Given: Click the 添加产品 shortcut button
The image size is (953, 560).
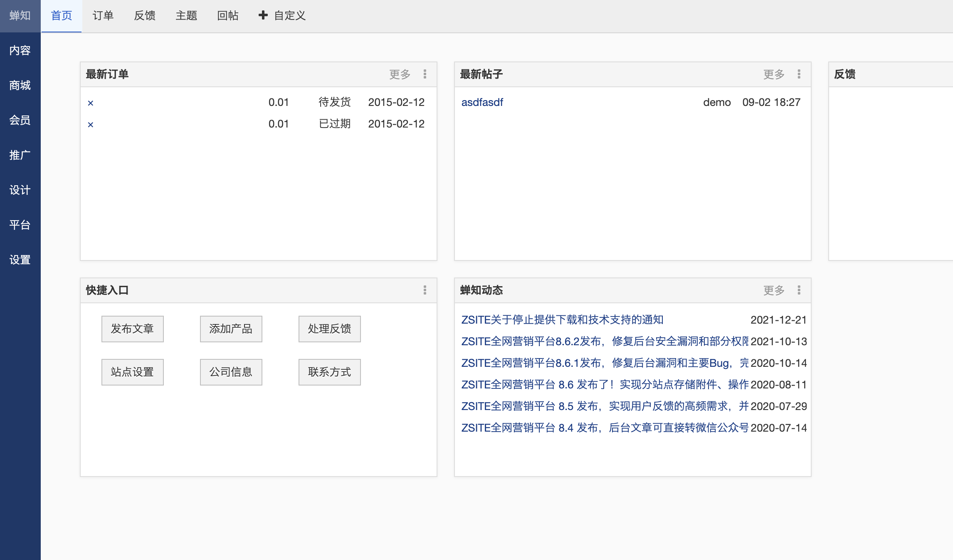Looking at the screenshot, I should pos(231,329).
